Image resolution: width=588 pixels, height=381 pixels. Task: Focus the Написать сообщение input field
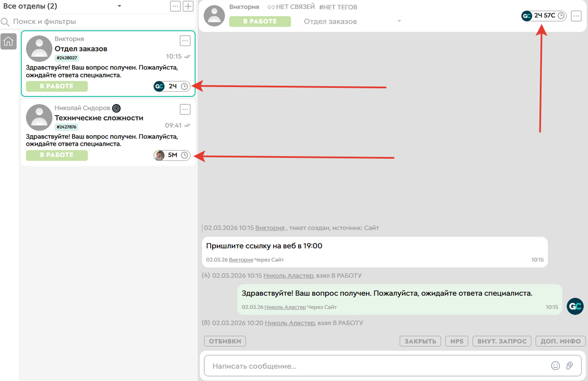tap(376, 366)
